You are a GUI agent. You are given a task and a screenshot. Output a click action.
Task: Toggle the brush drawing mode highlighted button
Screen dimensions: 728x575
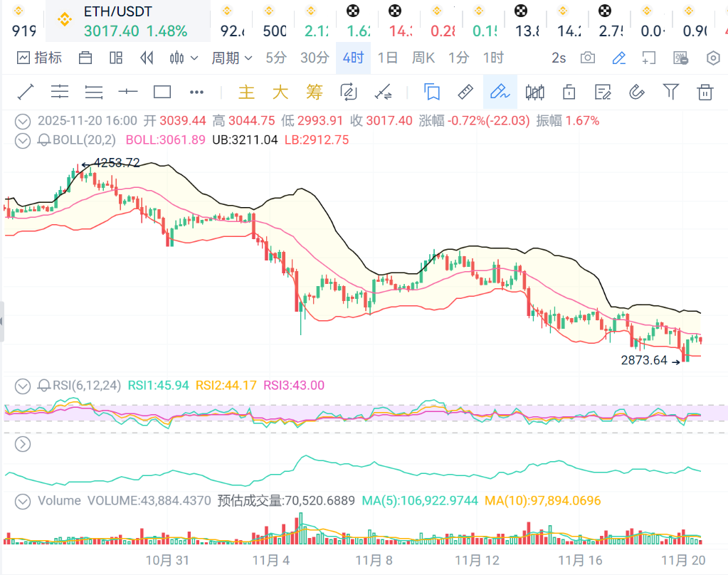coord(500,91)
